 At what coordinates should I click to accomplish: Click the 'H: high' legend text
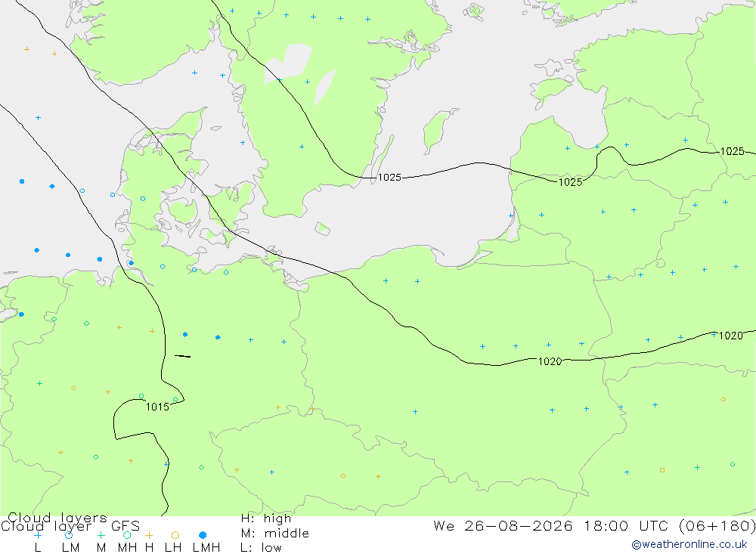click(x=266, y=518)
